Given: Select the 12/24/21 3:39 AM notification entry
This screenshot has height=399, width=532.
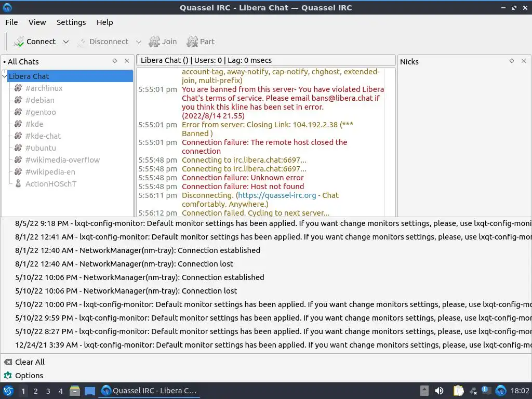Looking at the screenshot, I should click(x=266, y=345).
